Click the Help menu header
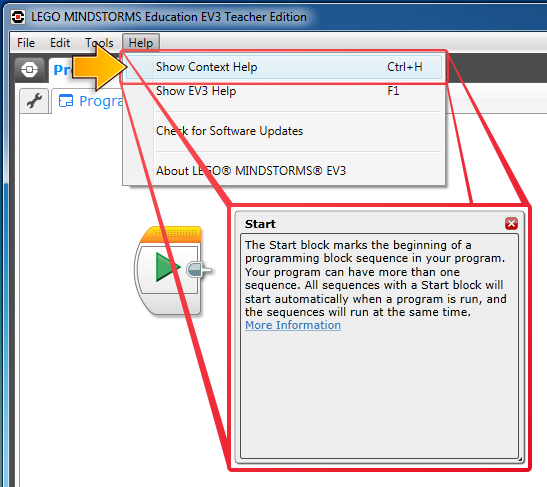The width and height of the screenshot is (547, 487). pyautogui.click(x=141, y=43)
